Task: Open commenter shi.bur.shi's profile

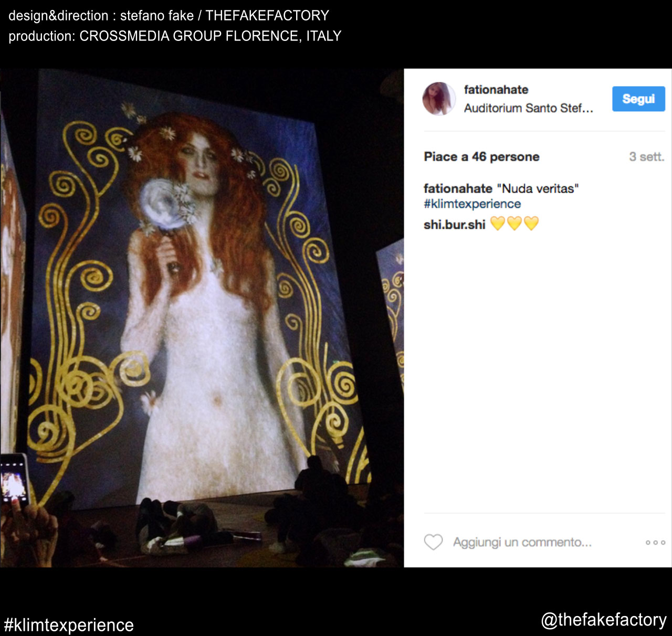Action: pyautogui.click(x=455, y=225)
